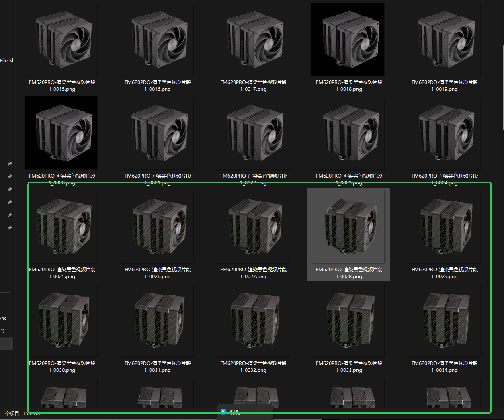The width and height of the screenshot is (504, 420).
Task: Select the 1_0019.png cooler thumbnail
Action: click(443, 39)
